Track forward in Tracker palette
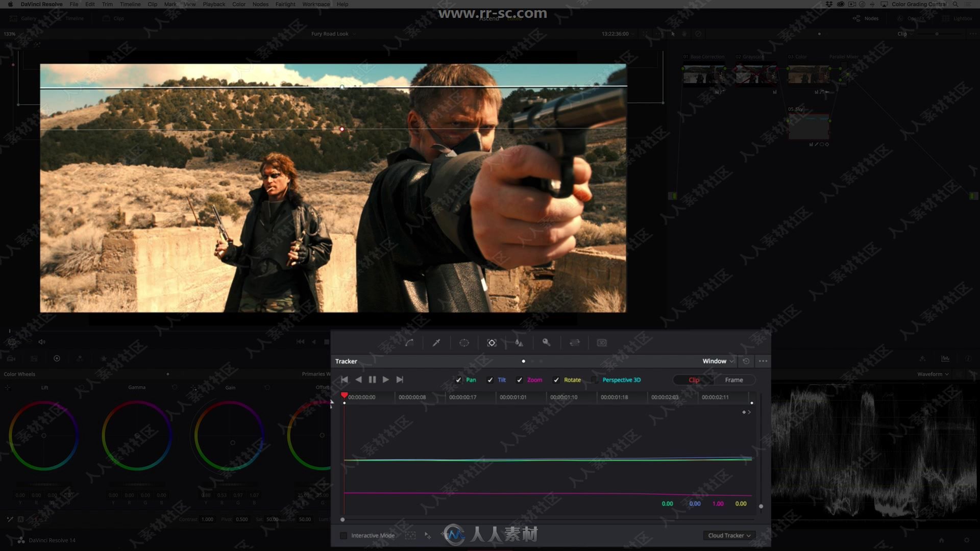Image resolution: width=980 pixels, height=551 pixels. [386, 380]
